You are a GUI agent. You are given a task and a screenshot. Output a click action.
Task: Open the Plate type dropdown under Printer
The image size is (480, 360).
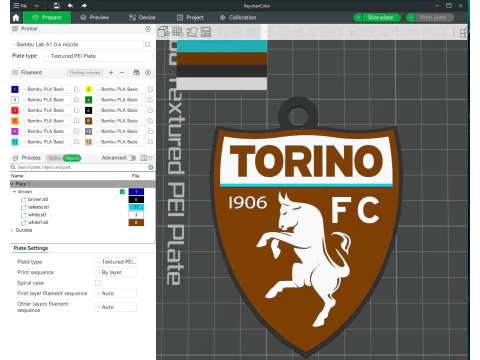98,56
